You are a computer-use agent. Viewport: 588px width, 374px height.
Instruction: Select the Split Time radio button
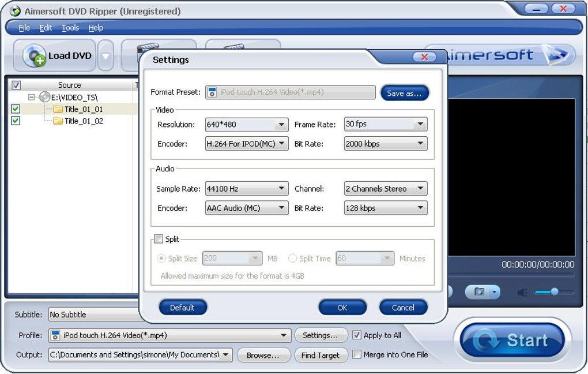292,259
